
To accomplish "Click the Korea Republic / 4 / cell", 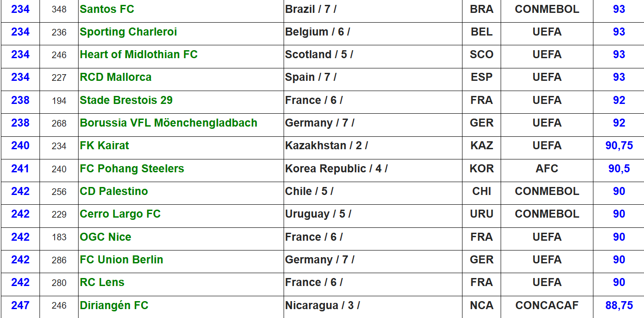I will point(336,169).
